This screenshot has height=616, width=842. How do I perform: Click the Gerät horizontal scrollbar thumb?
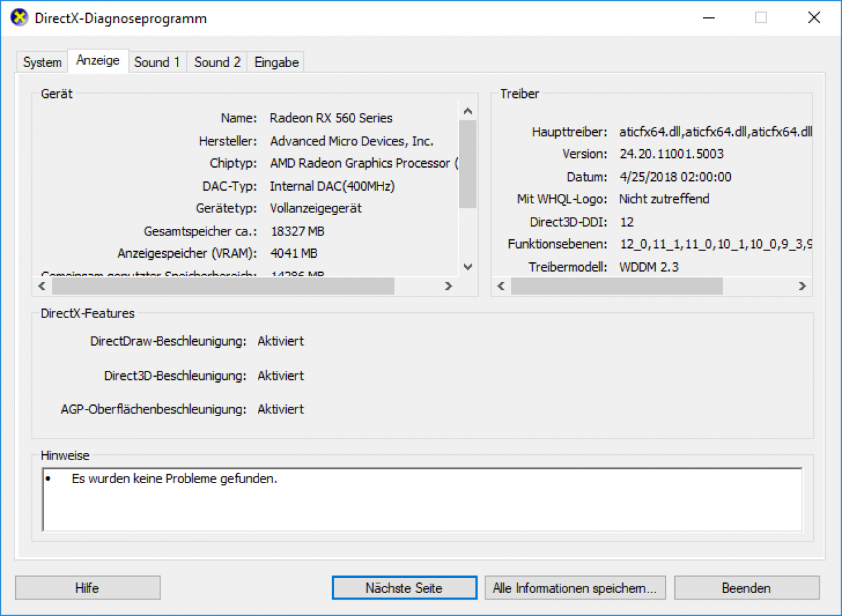pos(223,286)
